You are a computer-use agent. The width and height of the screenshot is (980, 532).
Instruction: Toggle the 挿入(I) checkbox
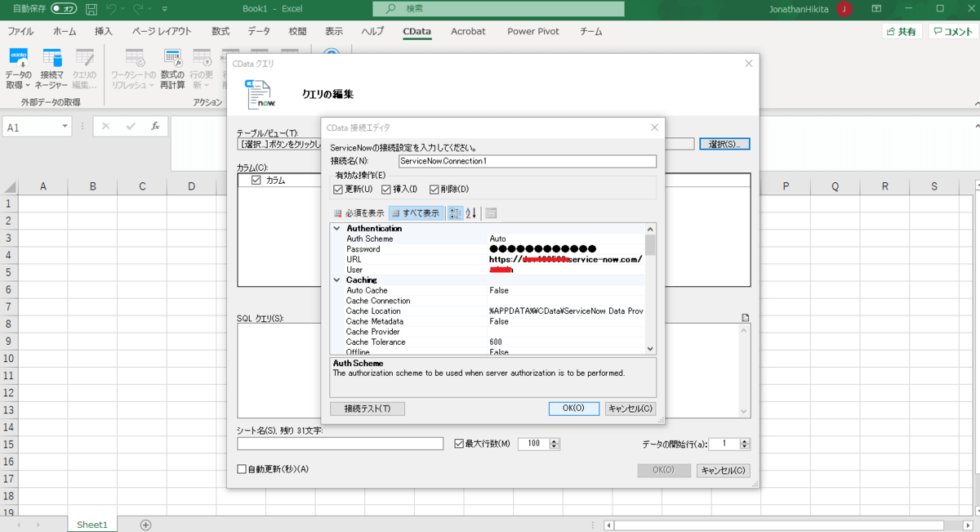[385, 190]
